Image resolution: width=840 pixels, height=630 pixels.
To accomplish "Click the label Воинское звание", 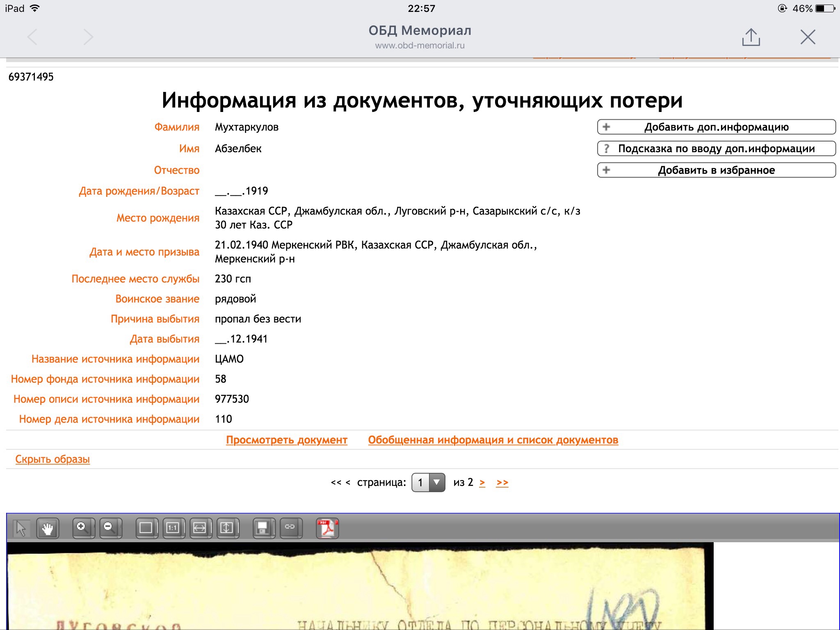I will click(x=157, y=299).
